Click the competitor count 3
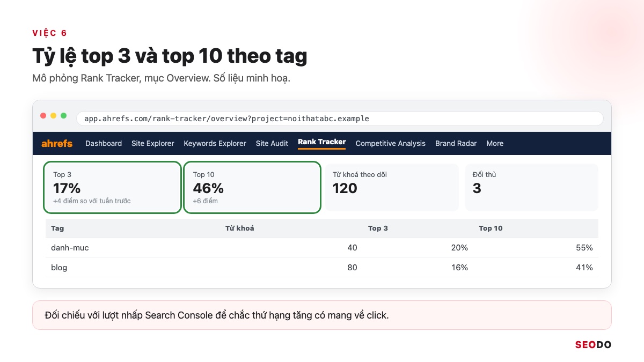This screenshot has height=362, width=644. click(x=477, y=188)
